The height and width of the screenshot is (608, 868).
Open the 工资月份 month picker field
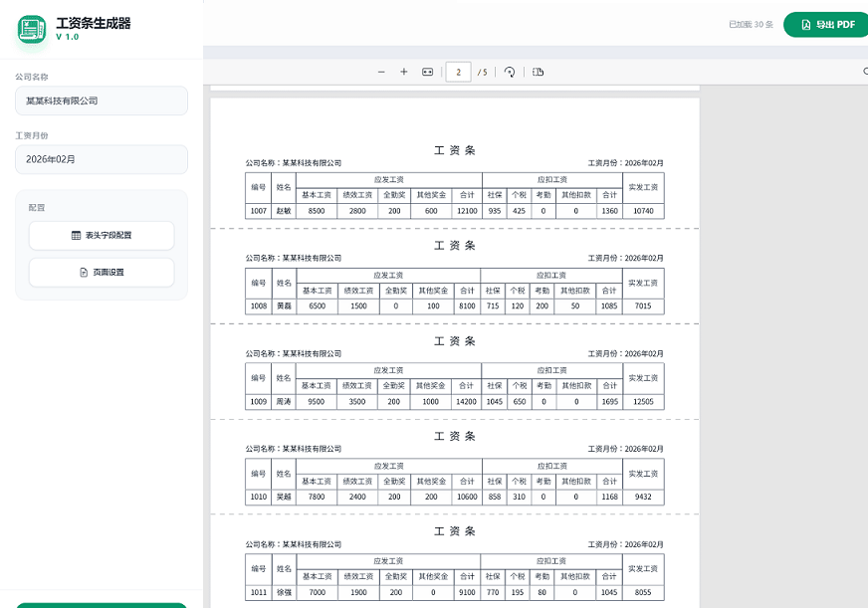coord(102,159)
